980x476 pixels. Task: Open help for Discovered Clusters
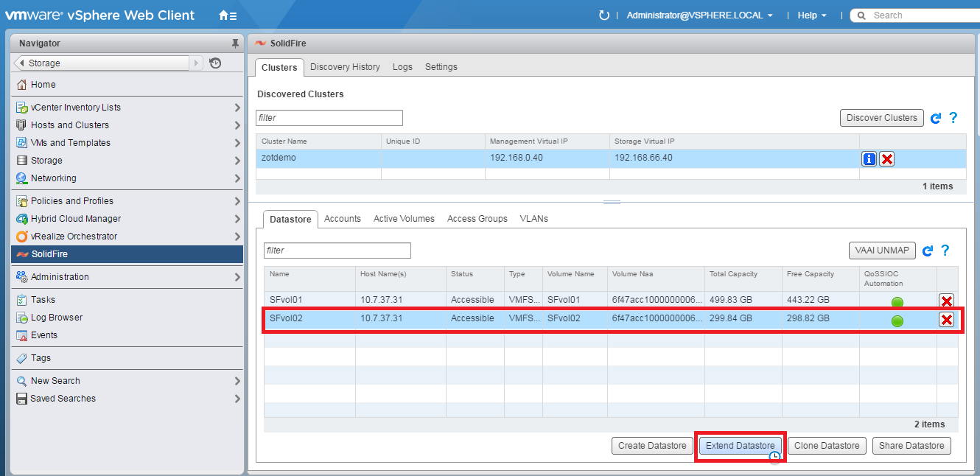[953, 118]
